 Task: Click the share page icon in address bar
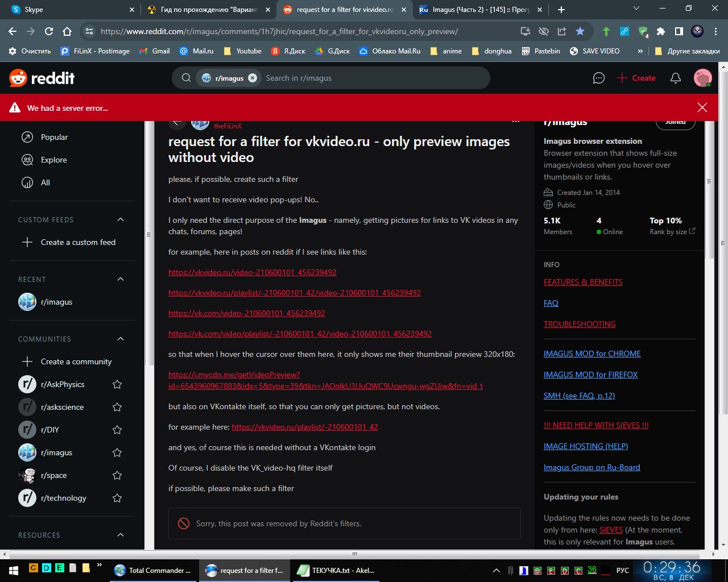click(x=562, y=31)
